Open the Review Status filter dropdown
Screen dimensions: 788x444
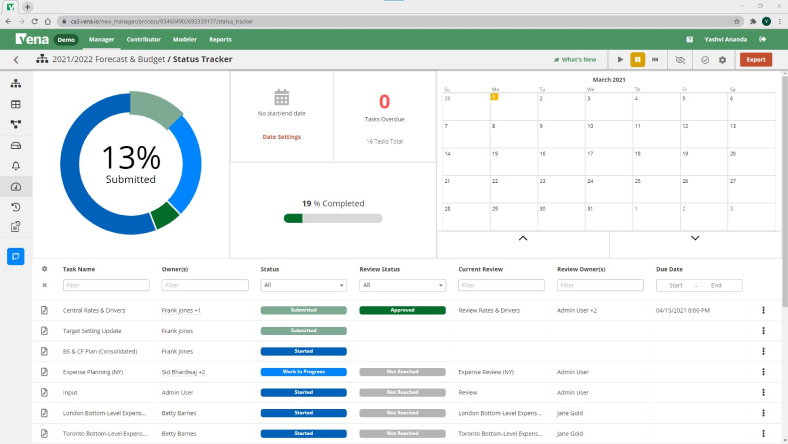(x=403, y=285)
